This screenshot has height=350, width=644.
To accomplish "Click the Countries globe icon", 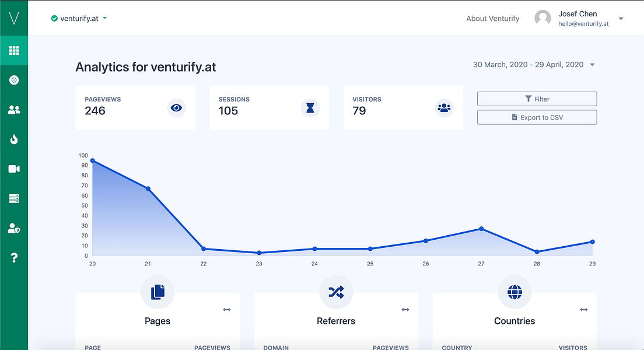I will click(x=514, y=292).
